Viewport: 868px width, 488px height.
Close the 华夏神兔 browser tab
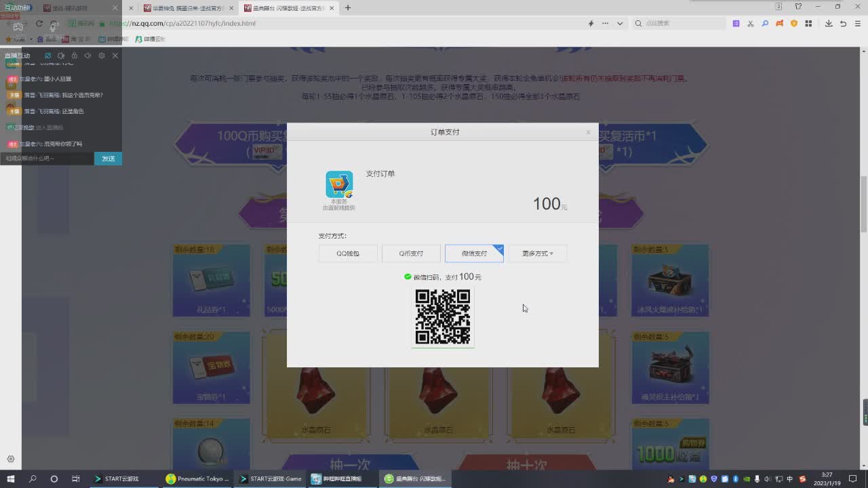coord(231,8)
